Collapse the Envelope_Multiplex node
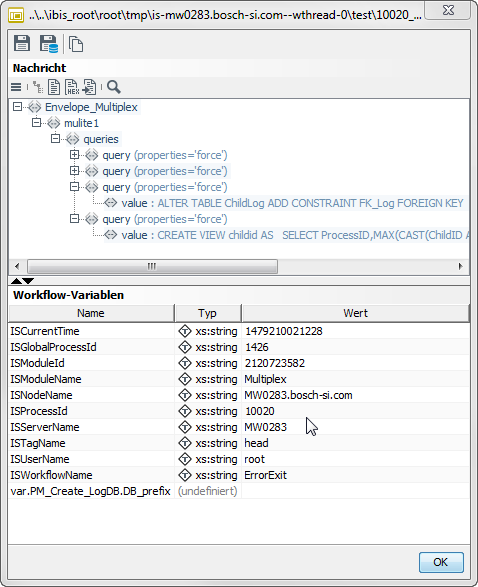Viewport: 478px width, 587px height. 17,107
